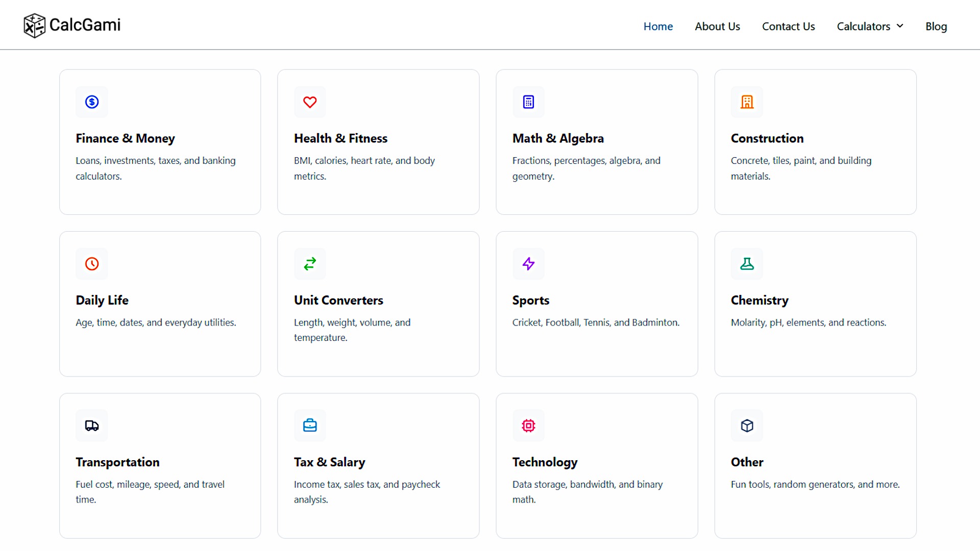This screenshot has width=980, height=551.
Task: Click the CalcGami dice logo icon
Action: (34, 26)
